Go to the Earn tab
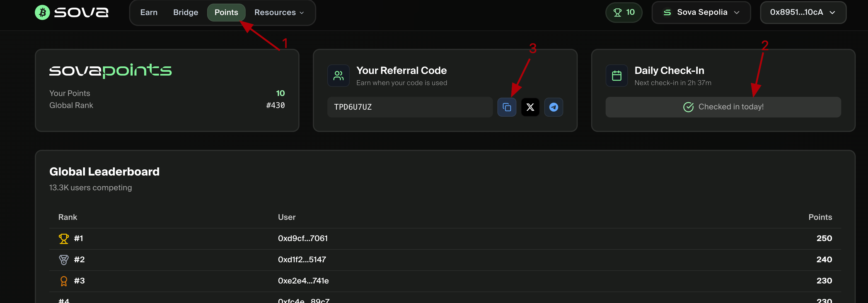 click(149, 13)
